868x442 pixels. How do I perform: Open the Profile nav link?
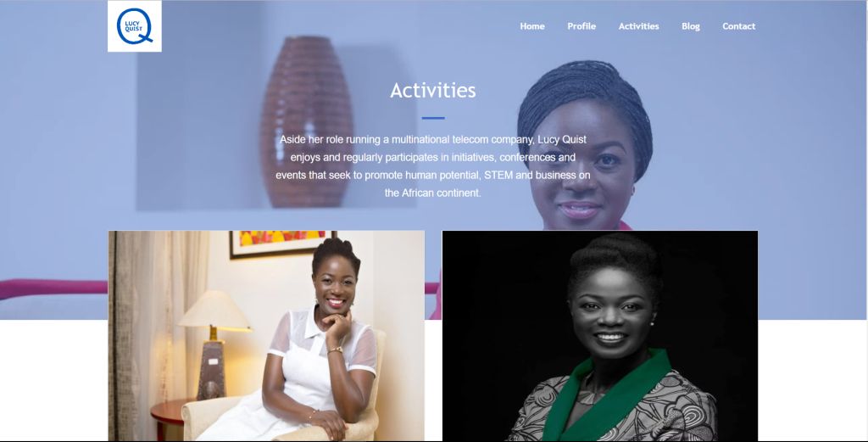coord(581,26)
